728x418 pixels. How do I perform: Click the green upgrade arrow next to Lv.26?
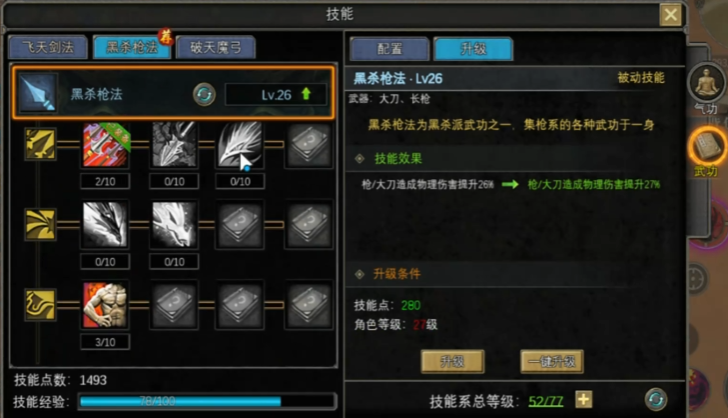pyautogui.click(x=306, y=94)
